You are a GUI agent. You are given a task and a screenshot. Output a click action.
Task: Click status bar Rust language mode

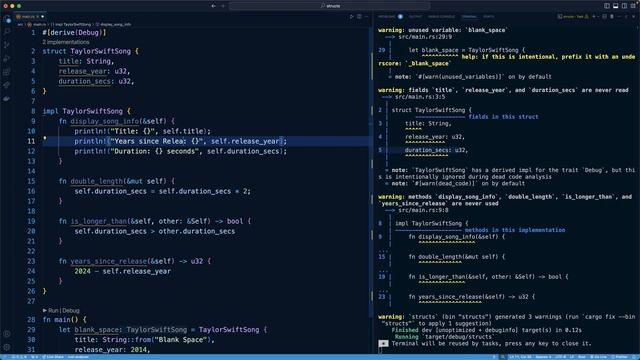582,357
